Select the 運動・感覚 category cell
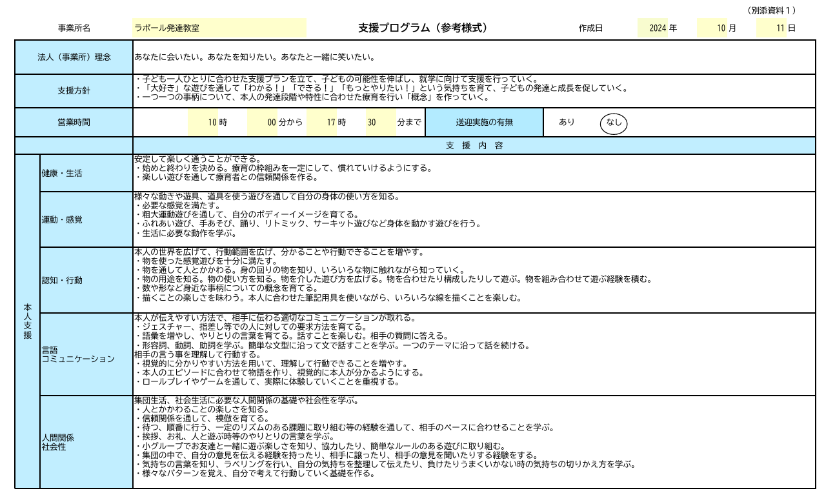 coord(86,219)
